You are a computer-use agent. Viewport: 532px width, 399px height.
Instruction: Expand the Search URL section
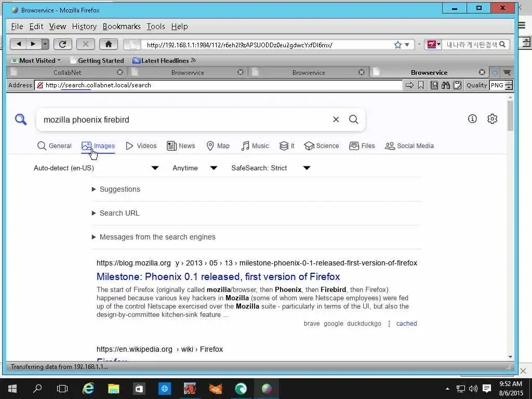pos(116,213)
